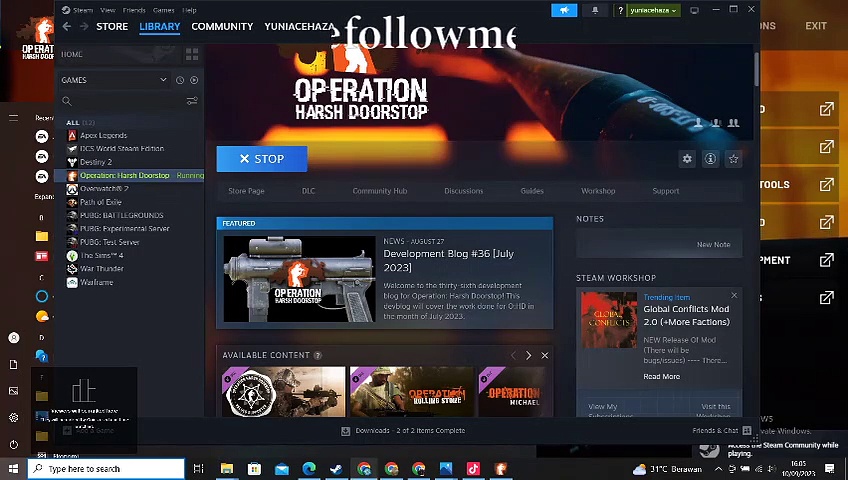Open game info icon

click(x=710, y=159)
